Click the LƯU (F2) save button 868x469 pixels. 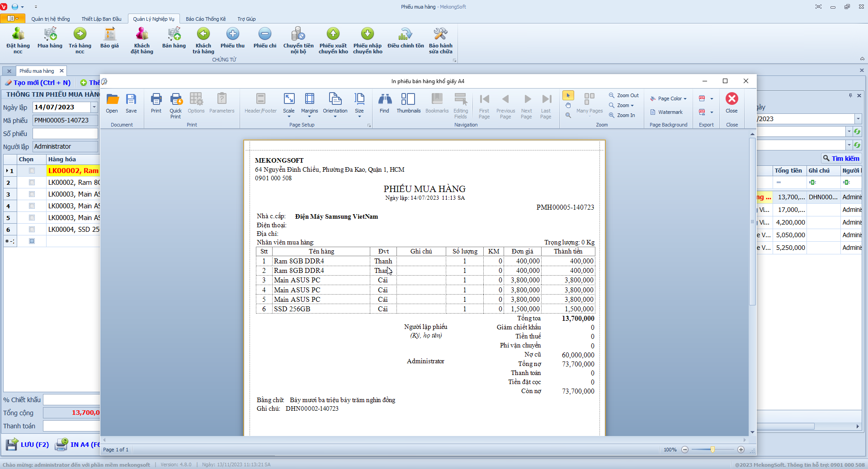(28, 445)
